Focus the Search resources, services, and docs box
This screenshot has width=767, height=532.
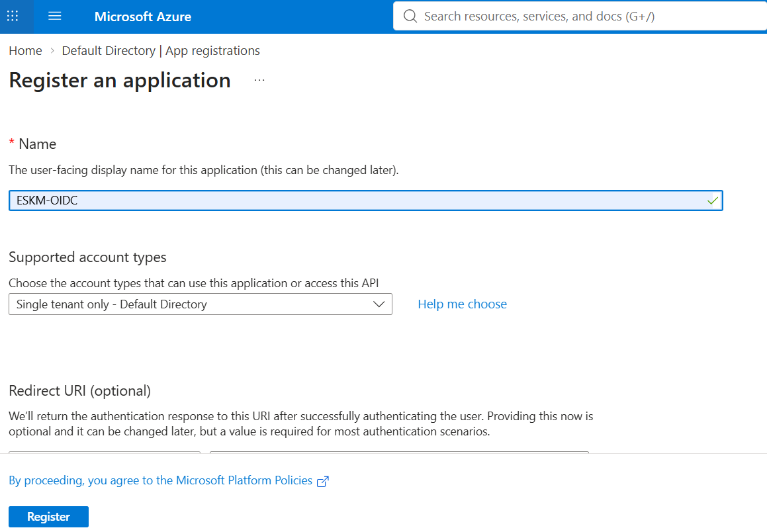tap(580, 16)
